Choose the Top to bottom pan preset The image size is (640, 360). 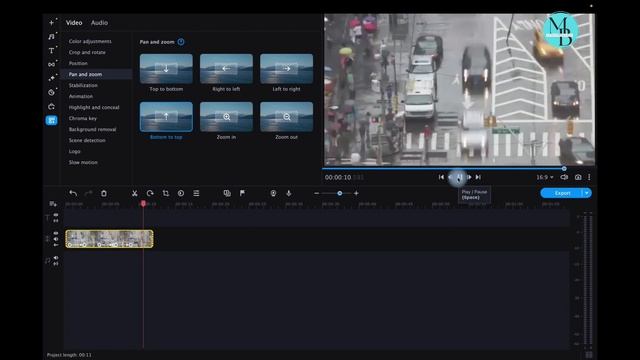point(166,69)
